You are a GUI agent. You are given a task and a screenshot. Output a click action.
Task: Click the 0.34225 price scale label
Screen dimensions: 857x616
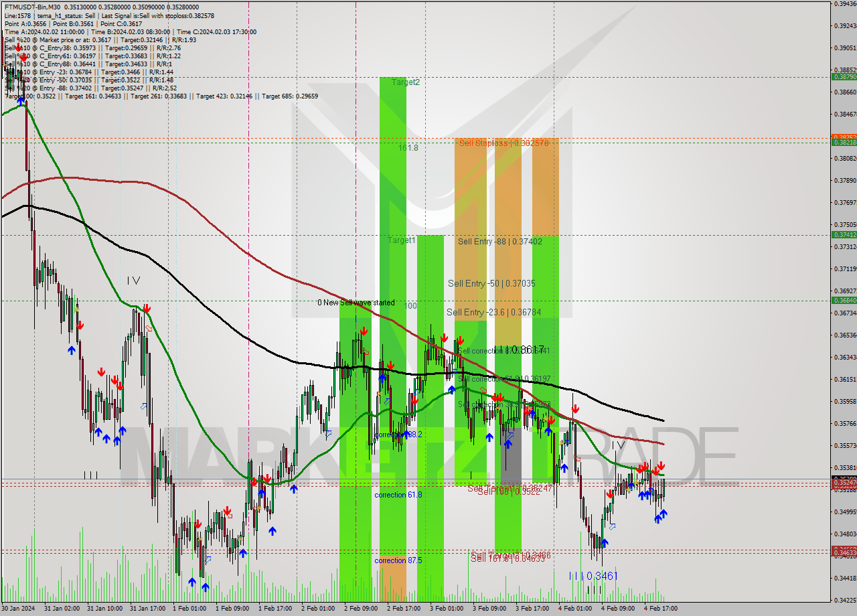[x=845, y=600]
